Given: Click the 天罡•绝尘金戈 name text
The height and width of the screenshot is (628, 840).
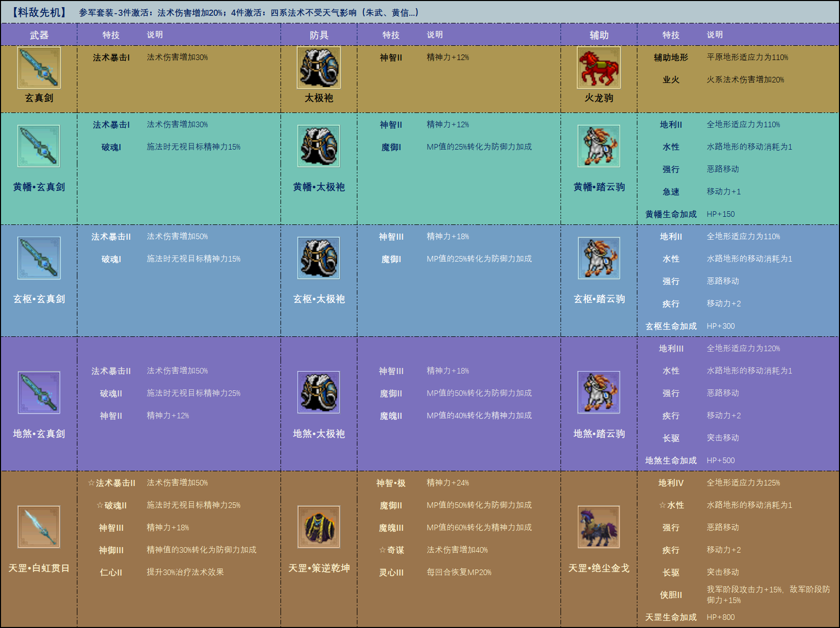Looking at the screenshot, I should pyautogui.click(x=599, y=568).
